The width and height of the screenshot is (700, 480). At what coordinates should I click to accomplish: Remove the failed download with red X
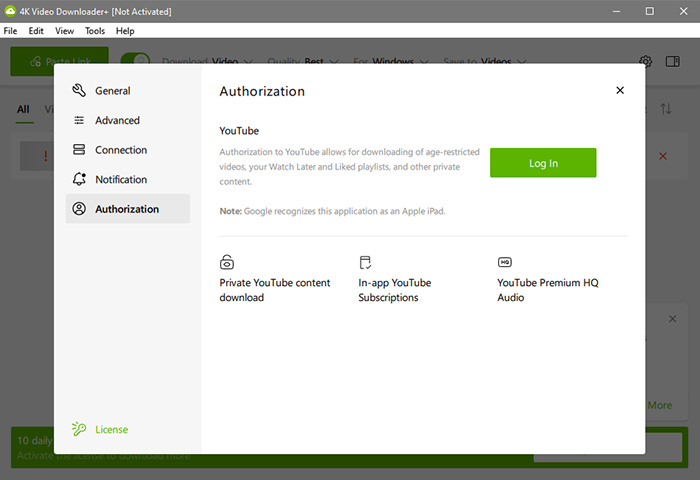click(663, 156)
